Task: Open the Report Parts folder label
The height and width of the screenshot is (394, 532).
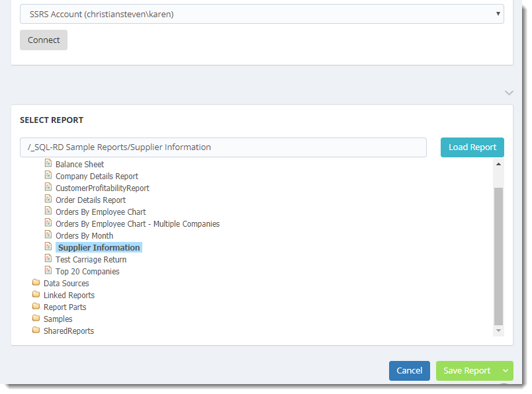Action: point(65,307)
